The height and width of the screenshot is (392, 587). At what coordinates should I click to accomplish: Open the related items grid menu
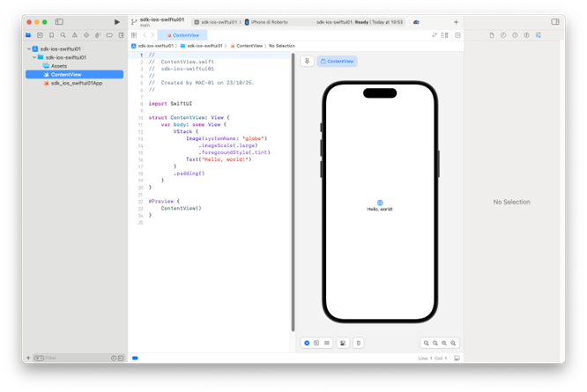134,35
